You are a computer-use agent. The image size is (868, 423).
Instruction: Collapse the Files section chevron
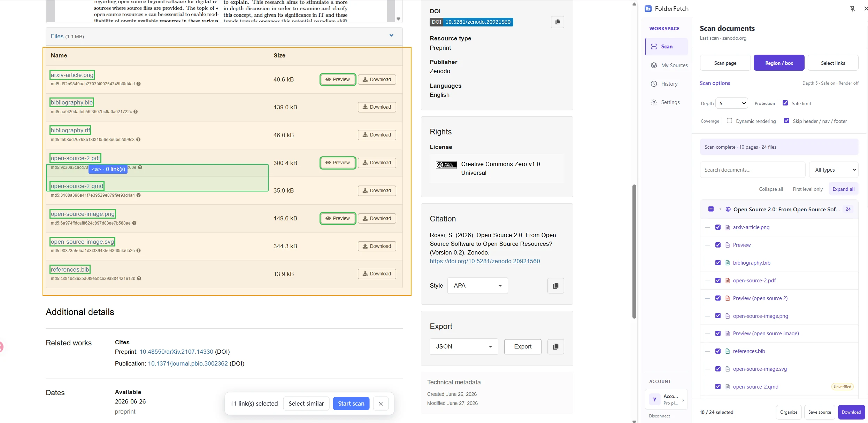[x=391, y=36]
